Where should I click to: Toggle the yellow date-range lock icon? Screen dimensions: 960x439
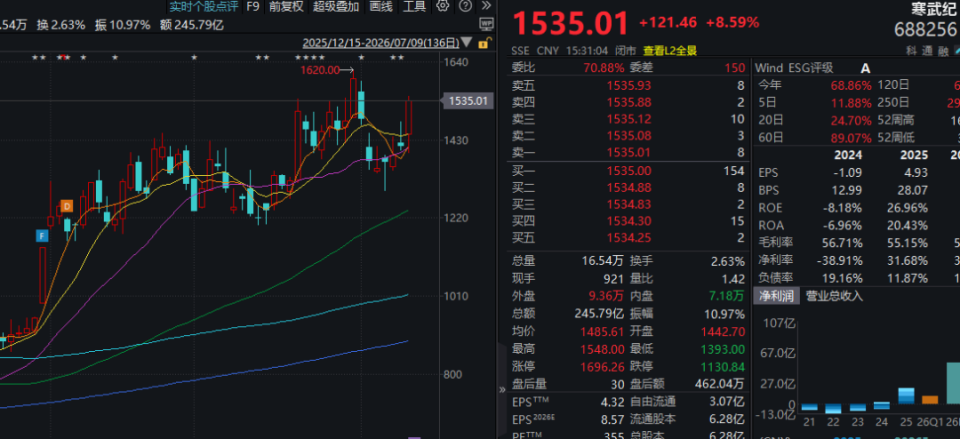(x=483, y=43)
